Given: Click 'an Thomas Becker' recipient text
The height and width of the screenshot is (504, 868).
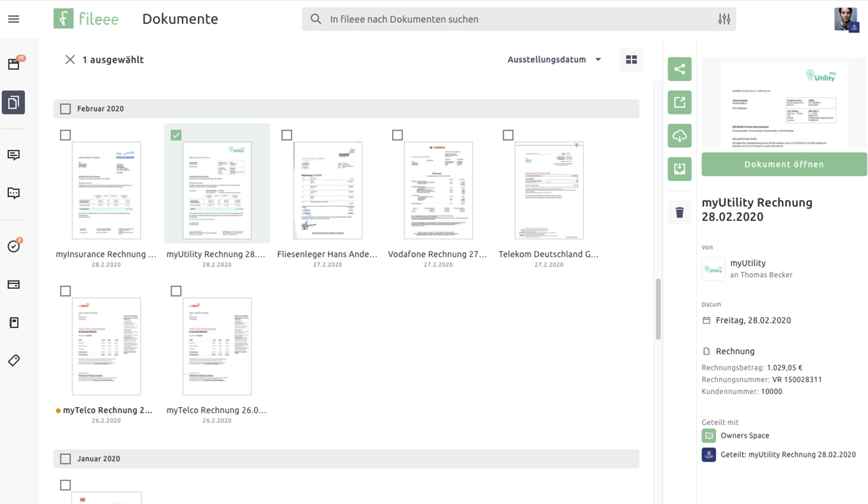Looking at the screenshot, I should (x=761, y=275).
